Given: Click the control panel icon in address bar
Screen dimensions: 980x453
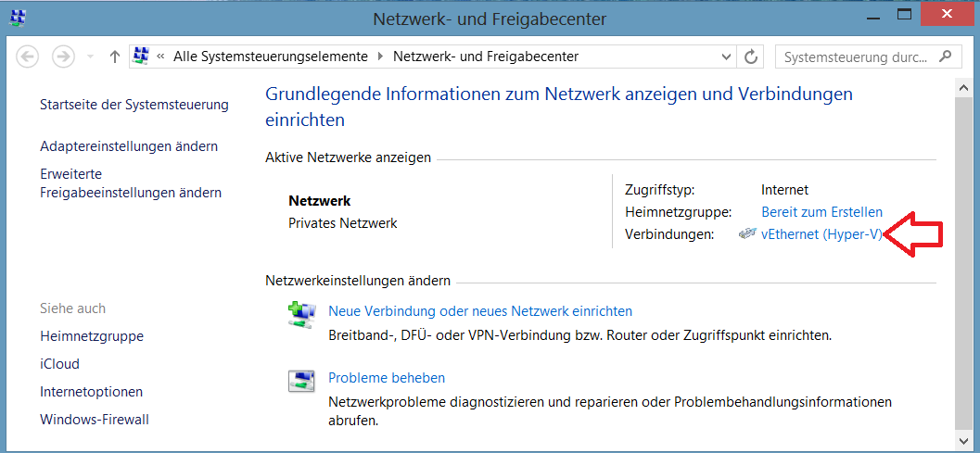Looking at the screenshot, I should pyautogui.click(x=141, y=57).
